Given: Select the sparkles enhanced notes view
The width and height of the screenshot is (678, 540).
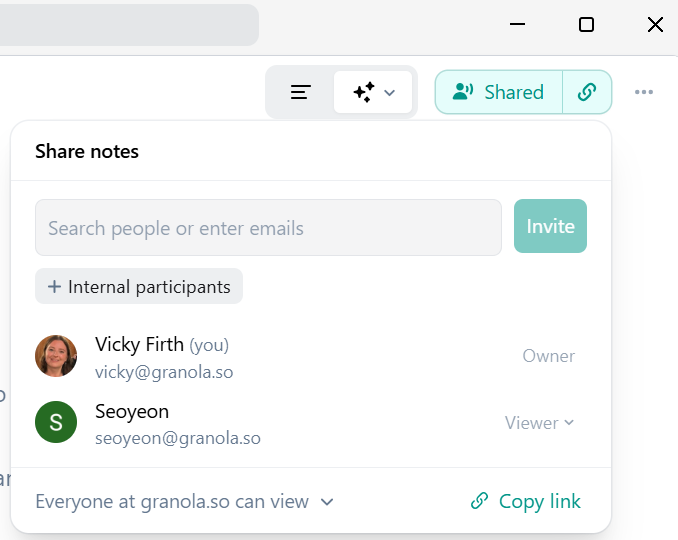Looking at the screenshot, I should [x=363, y=92].
